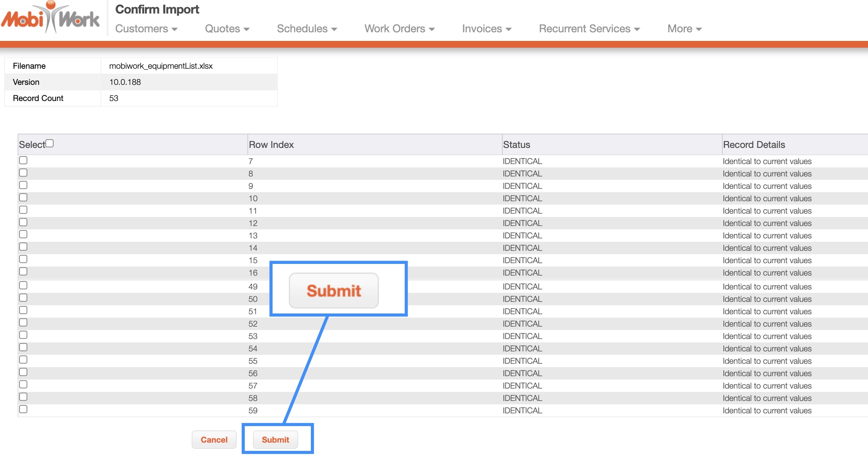The image size is (868, 458).
Task: Check the box for row 54
Action: (x=23, y=347)
